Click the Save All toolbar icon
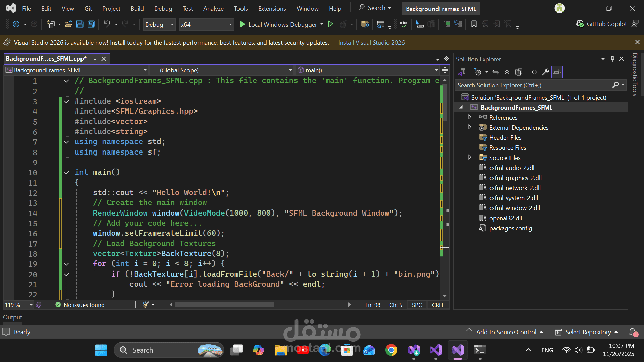Image resolution: width=644 pixels, height=362 pixels. 91,24
